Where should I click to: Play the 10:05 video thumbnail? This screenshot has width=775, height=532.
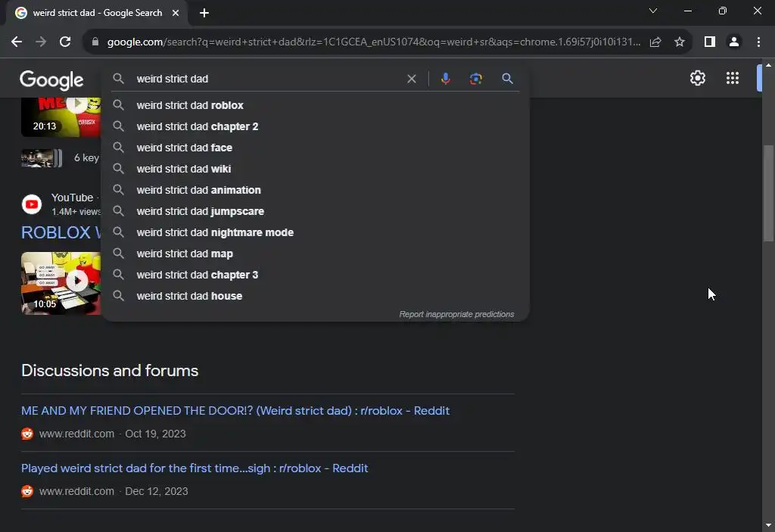(61, 283)
